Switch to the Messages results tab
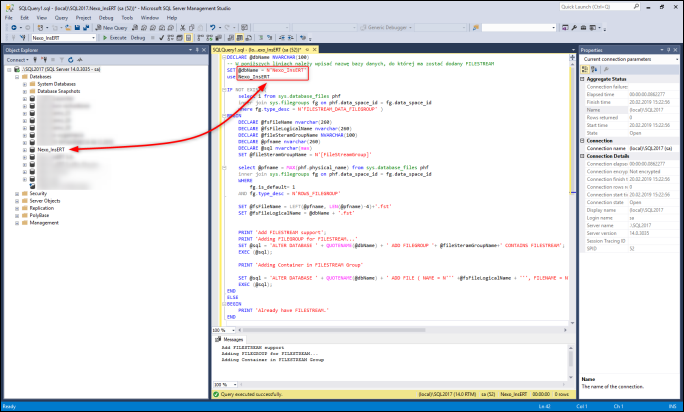 [235, 339]
